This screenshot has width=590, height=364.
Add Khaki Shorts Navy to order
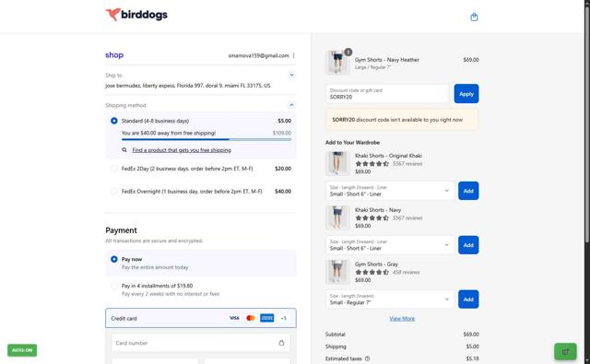click(x=468, y=245)
